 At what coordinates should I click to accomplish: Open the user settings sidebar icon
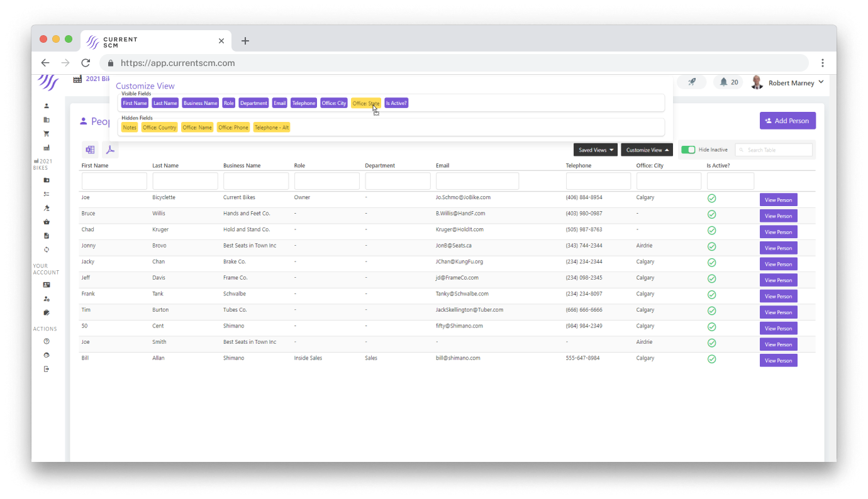click(x=47, y=299)
